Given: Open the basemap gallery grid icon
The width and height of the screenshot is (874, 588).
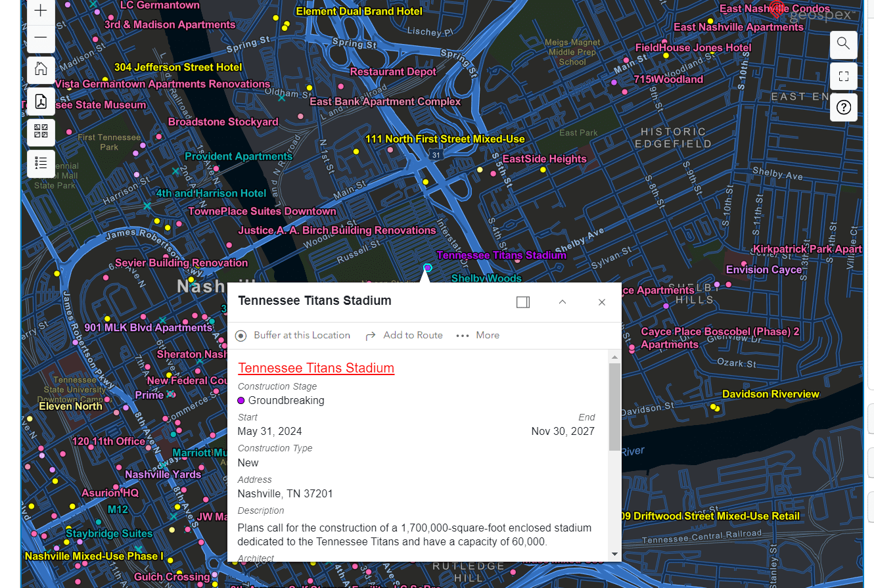Looking at the screenshot, I should coord(41,131).
